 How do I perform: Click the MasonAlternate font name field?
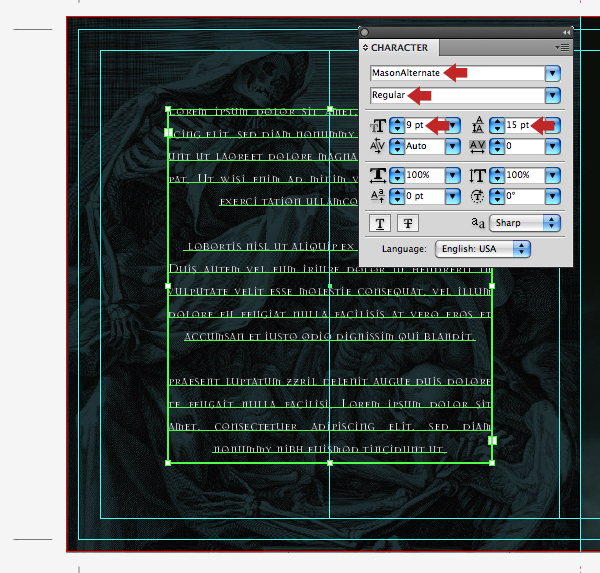458,73
